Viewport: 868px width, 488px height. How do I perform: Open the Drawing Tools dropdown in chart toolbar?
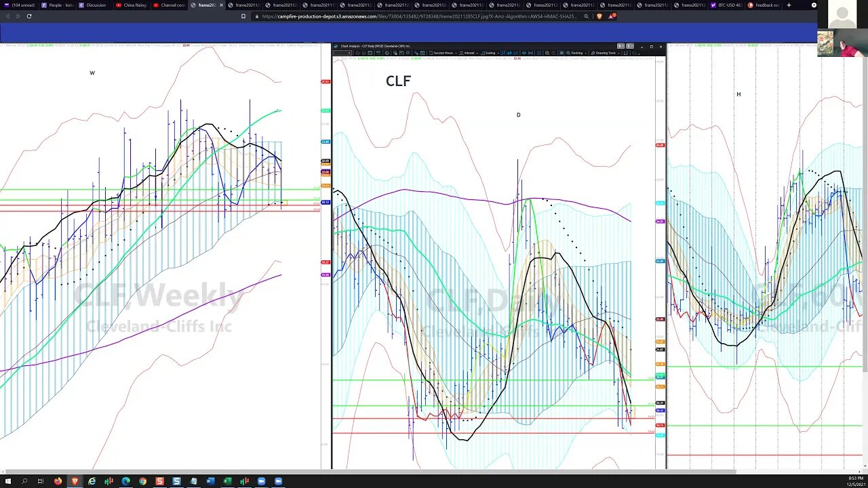(x=605, y=53)
